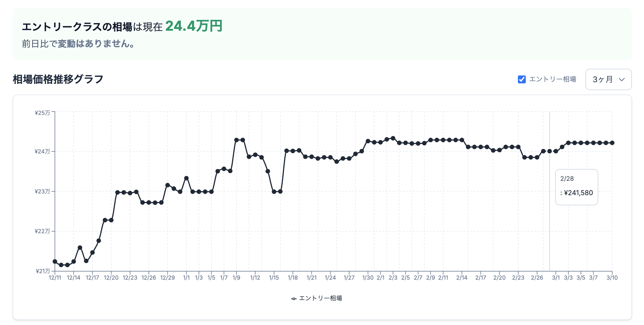Click the エントリー相場 legend label below chart
The image size is (644, 325).
click(320, 298)
